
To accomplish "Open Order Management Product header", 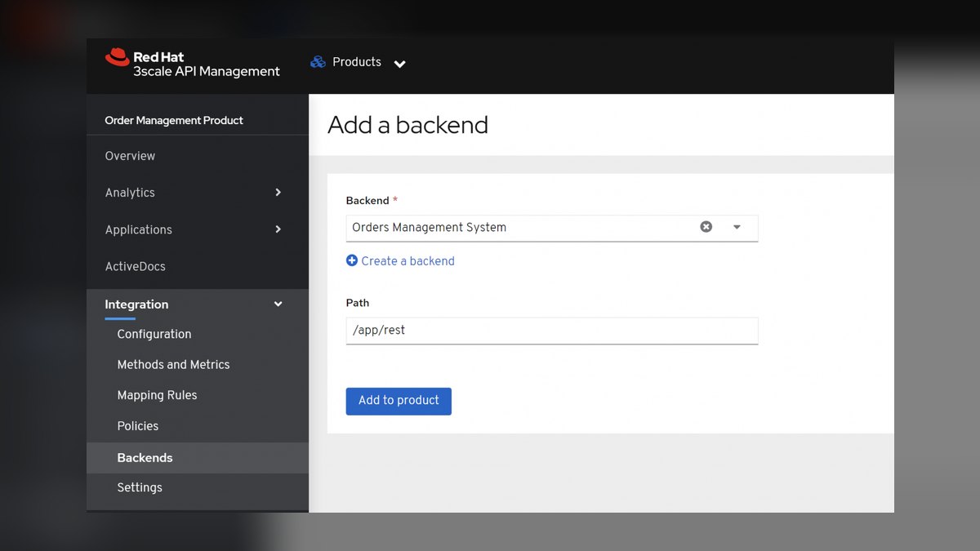I will [174, 120].
